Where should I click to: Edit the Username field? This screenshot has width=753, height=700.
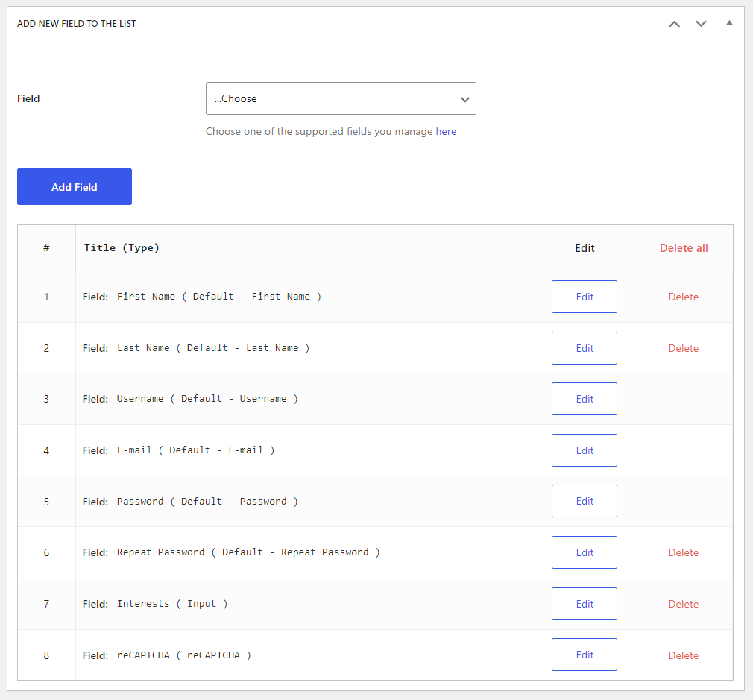pos(585,399)
